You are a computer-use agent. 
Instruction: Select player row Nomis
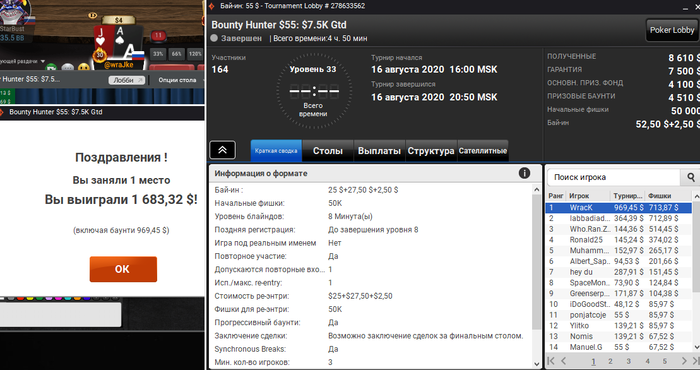click(x=618, y=336)
